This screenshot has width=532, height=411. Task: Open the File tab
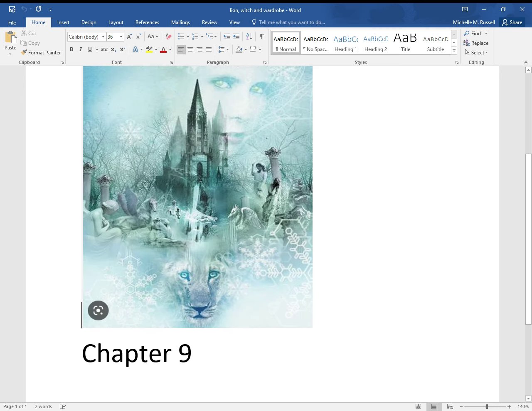pos(12,22)
